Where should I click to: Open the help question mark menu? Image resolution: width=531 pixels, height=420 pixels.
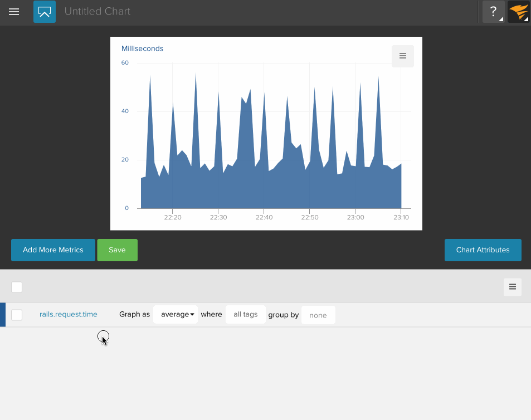[493, 12]
